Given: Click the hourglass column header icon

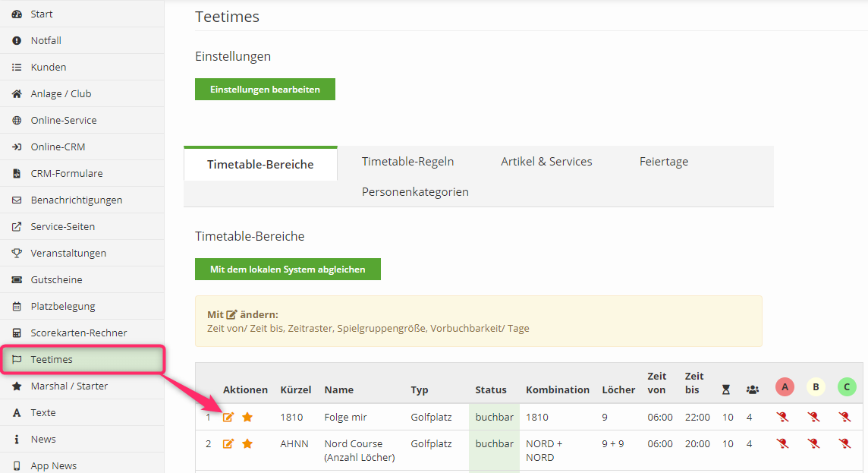Looking at the screenshot, I should (x=726, y=389).
